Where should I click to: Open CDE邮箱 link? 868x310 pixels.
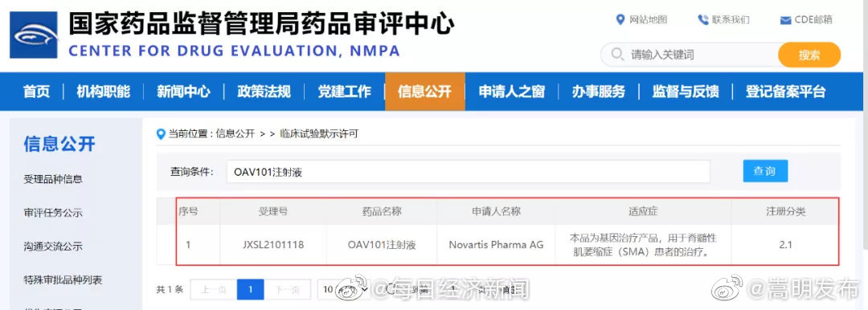(x=813, y=20)
